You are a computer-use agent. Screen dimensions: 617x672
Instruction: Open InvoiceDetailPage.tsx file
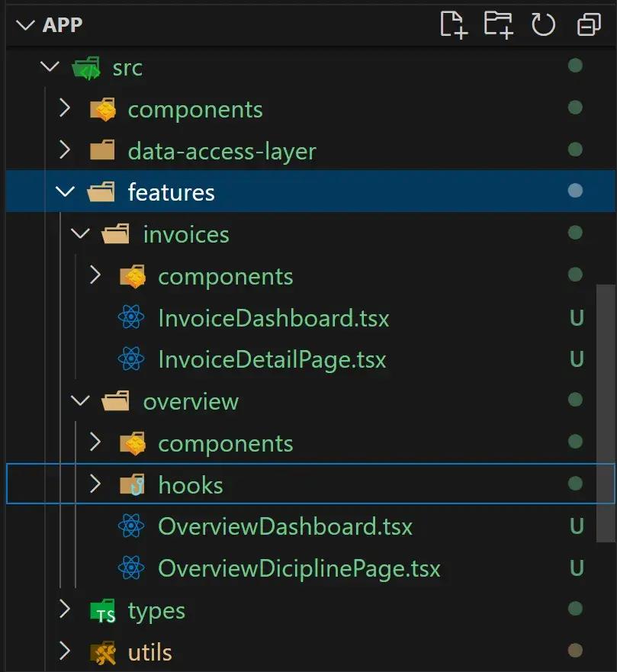pyautogui.click(x=272, y=359)
